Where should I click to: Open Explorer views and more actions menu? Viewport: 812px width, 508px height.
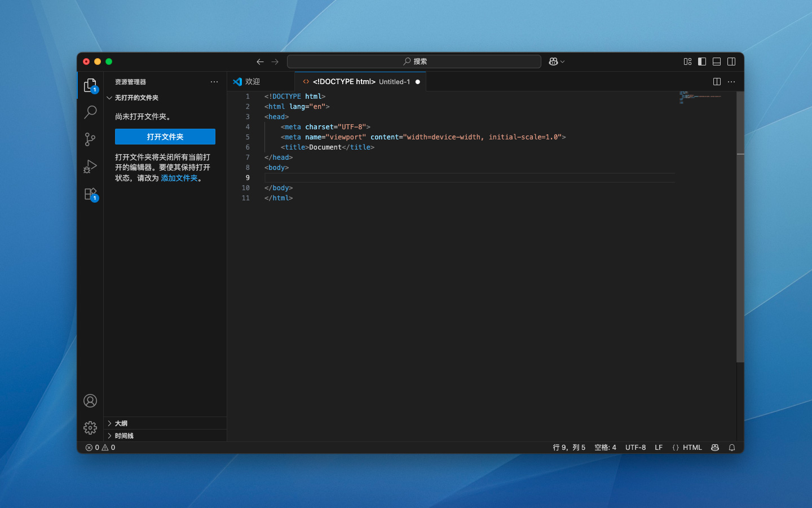214,82
